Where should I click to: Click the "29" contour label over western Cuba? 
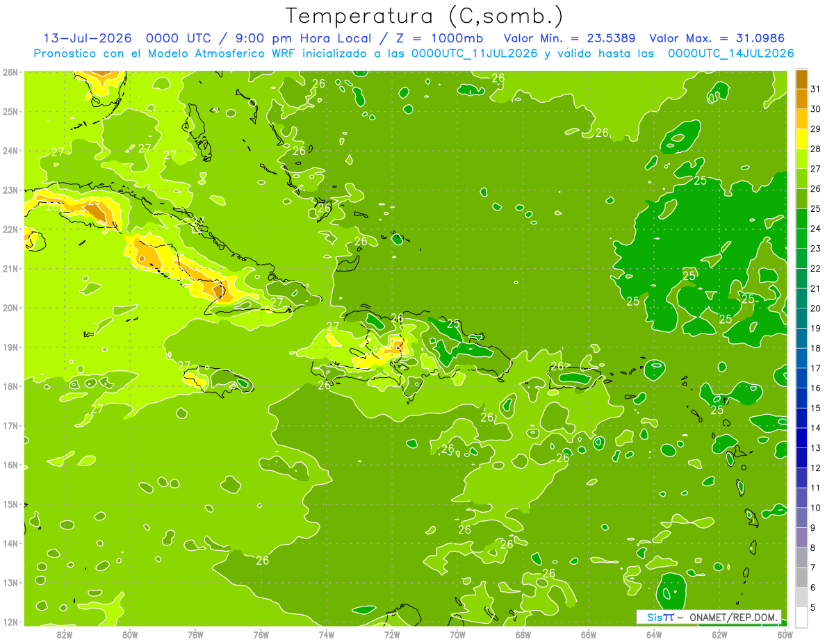pyautogui.click(x=94, y=201)
